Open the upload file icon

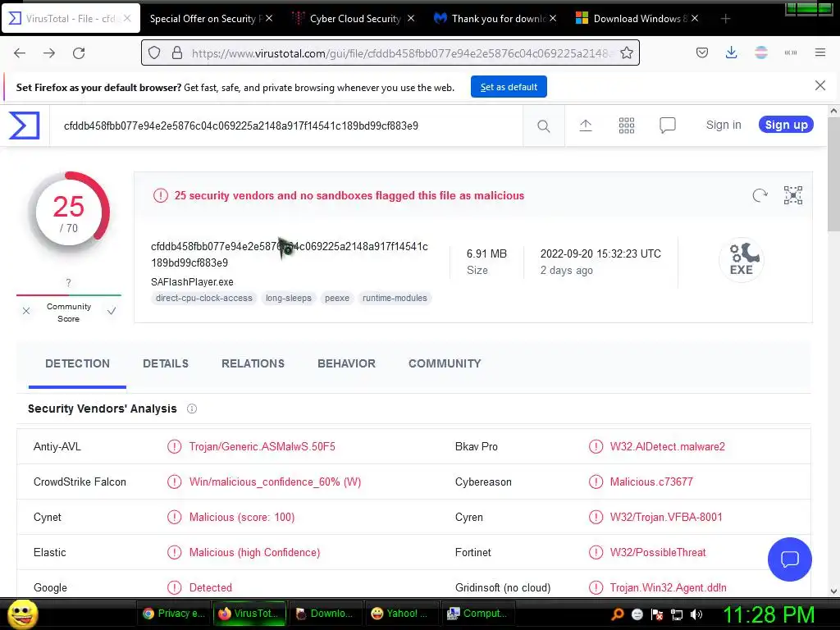click(586, 126)
